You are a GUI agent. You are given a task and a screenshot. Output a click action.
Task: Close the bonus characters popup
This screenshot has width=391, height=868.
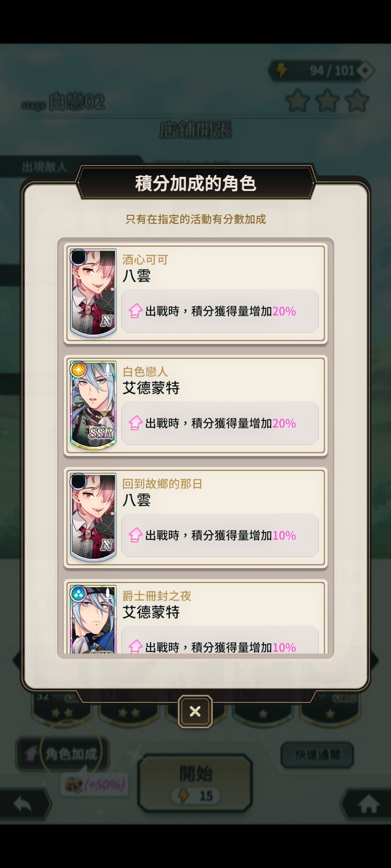pos(195,711)
